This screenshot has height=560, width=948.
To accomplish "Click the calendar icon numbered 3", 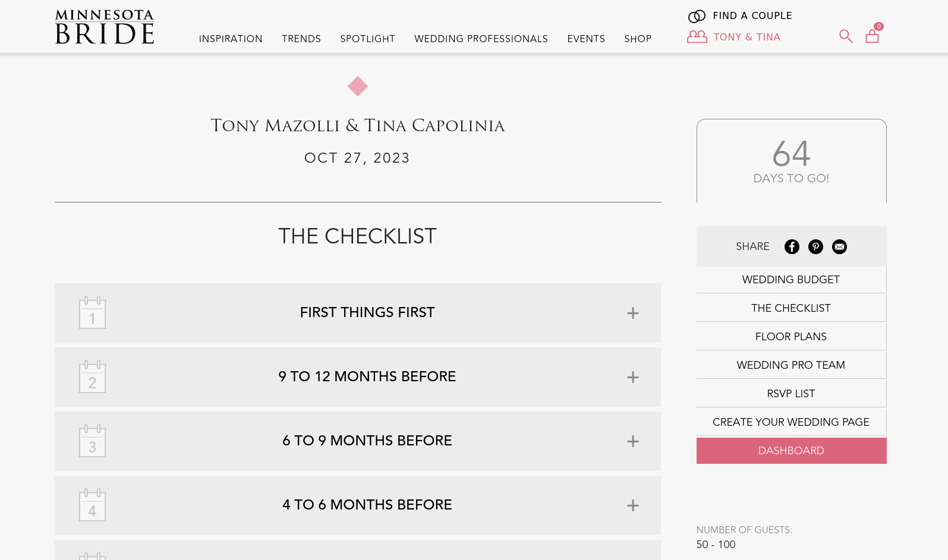I will [x=92, y=441].
